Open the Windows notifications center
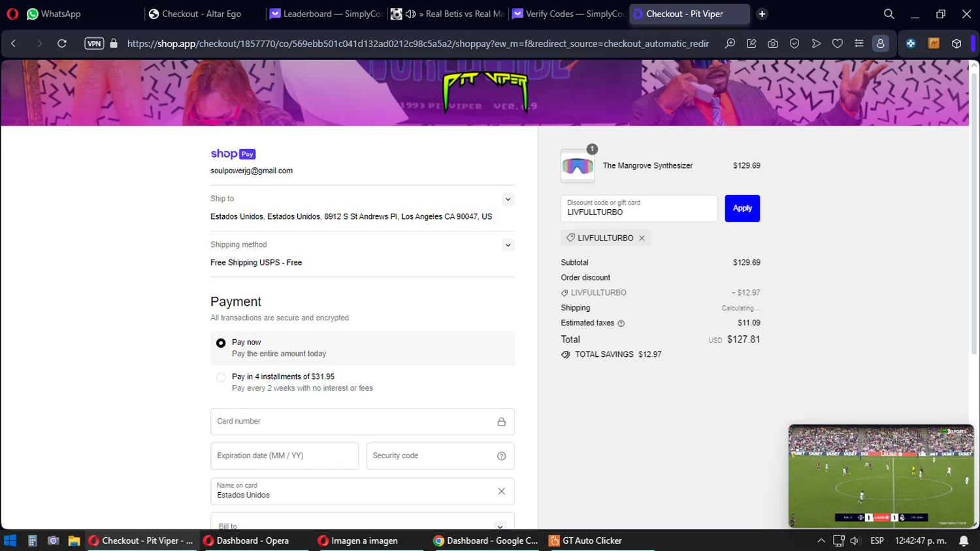This screenshot has width=980, height=551. pos(964,541)
